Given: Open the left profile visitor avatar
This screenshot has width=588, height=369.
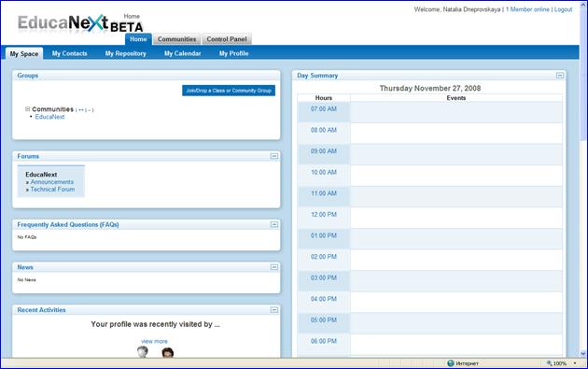Looking at the screenshot, I should (x=142, y=352).
